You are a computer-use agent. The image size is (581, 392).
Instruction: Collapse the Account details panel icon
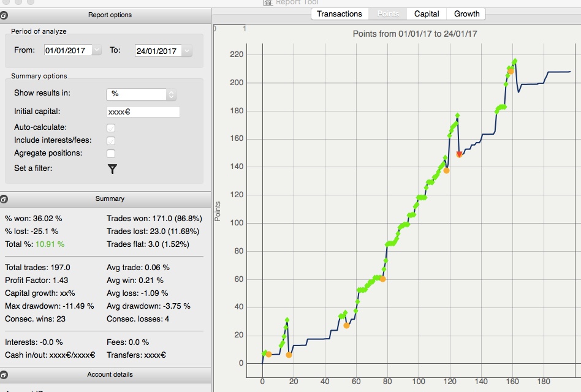pos(3,375)
